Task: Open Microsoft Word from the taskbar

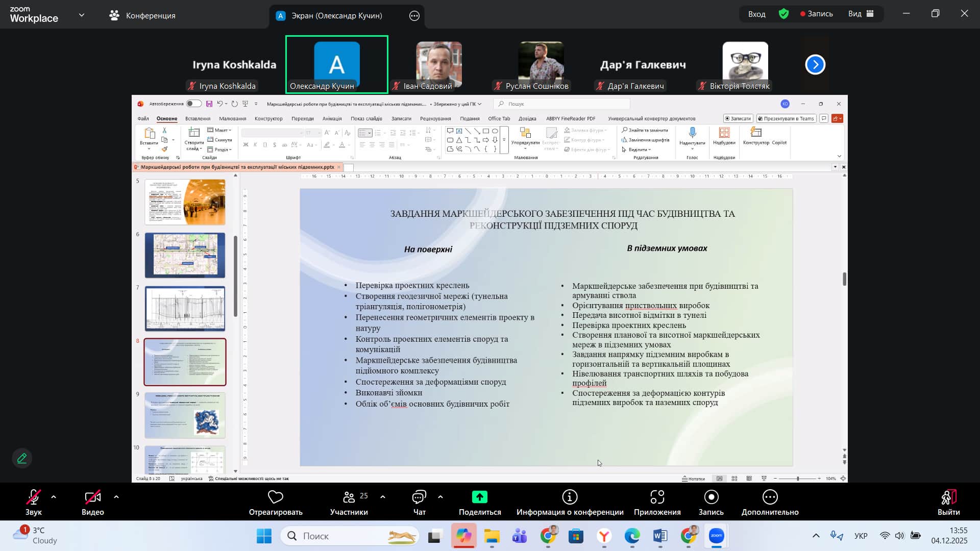Action: coord(660,536)
